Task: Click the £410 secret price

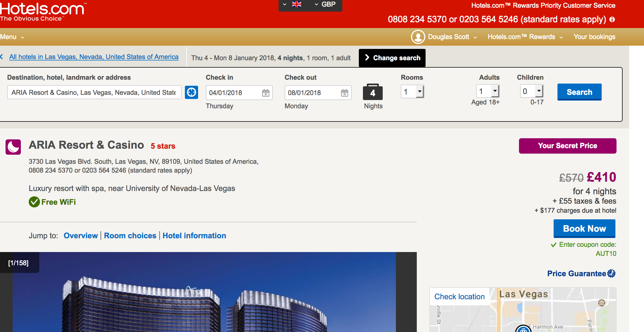Action: (x=601, y=177)
